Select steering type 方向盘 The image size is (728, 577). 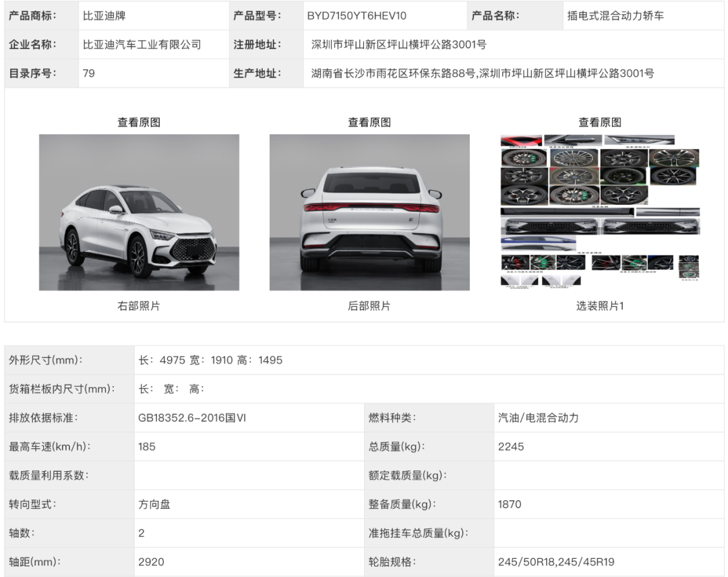point(154,504)
